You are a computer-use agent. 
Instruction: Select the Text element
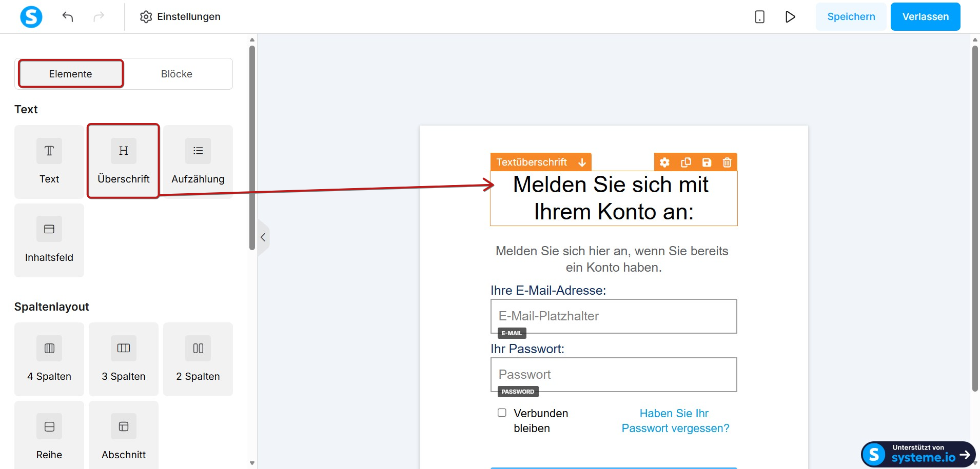click(49, 161)
